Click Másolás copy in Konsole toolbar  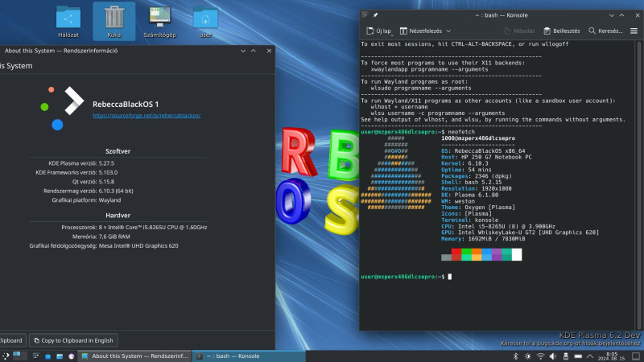[x=519, y=31]
